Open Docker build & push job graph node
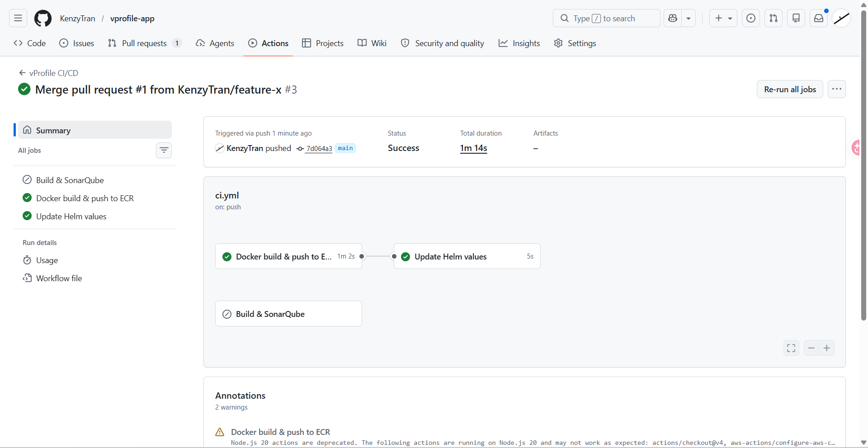This screenshot has height=448, width=868. click(x=288, y=256)
